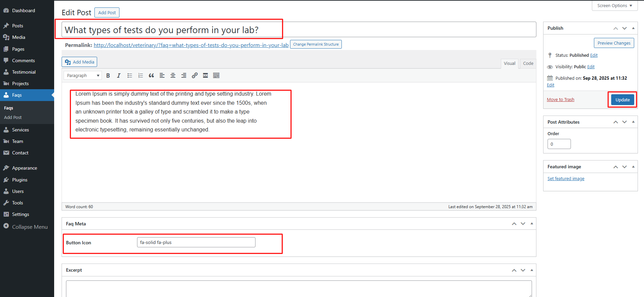
Task: Open the Paragraph format dropdown
Action: click(83, 76)
